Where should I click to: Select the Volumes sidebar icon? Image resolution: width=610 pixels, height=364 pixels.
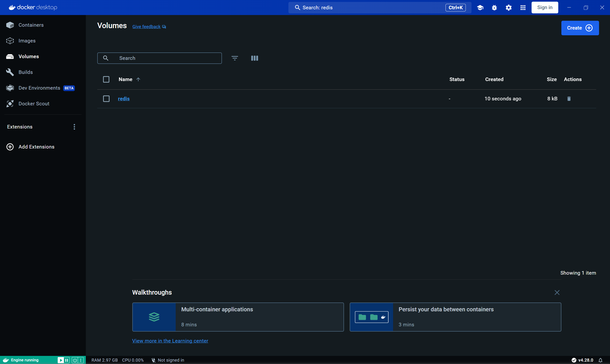pos(10,56)
